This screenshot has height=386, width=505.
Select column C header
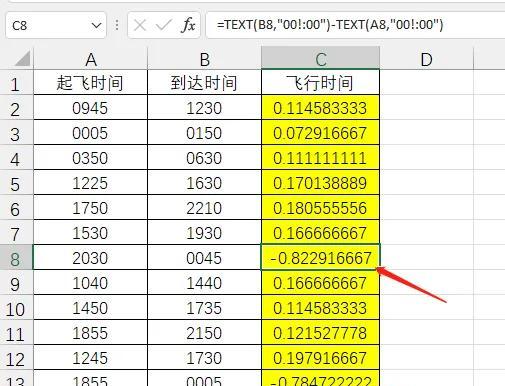320,58
